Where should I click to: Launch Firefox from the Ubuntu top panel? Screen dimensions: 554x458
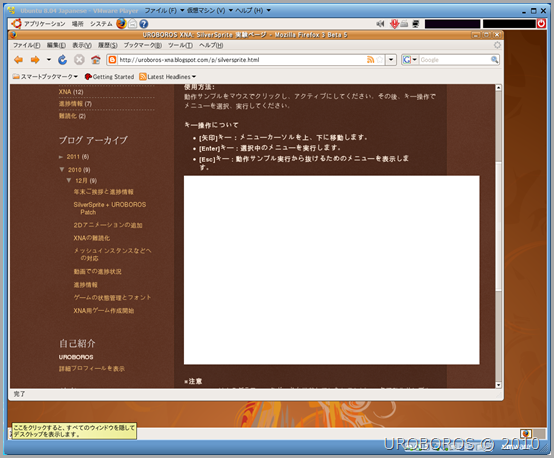pos(121,24)
